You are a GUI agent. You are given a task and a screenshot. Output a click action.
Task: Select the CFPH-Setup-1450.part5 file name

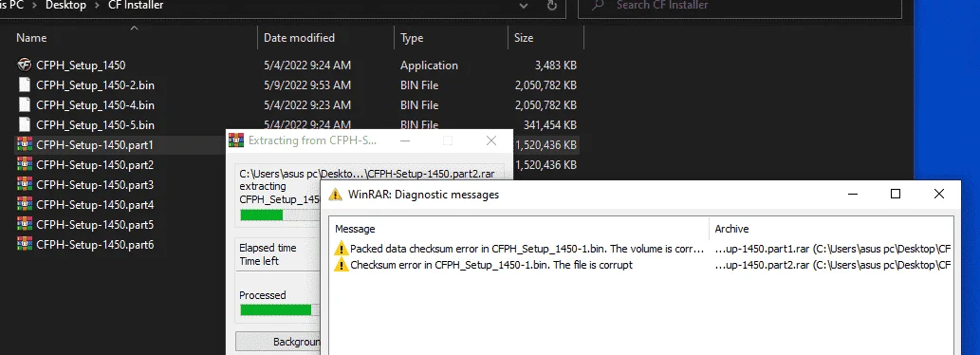(95, 224)
